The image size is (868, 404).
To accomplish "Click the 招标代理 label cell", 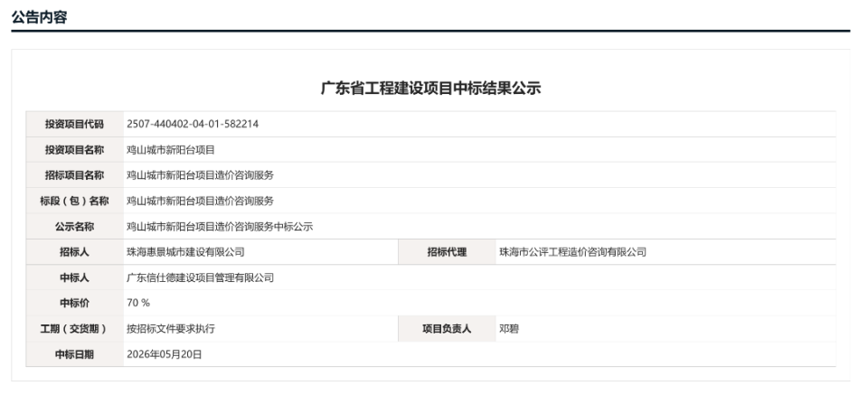I will [x=447, y=252].
